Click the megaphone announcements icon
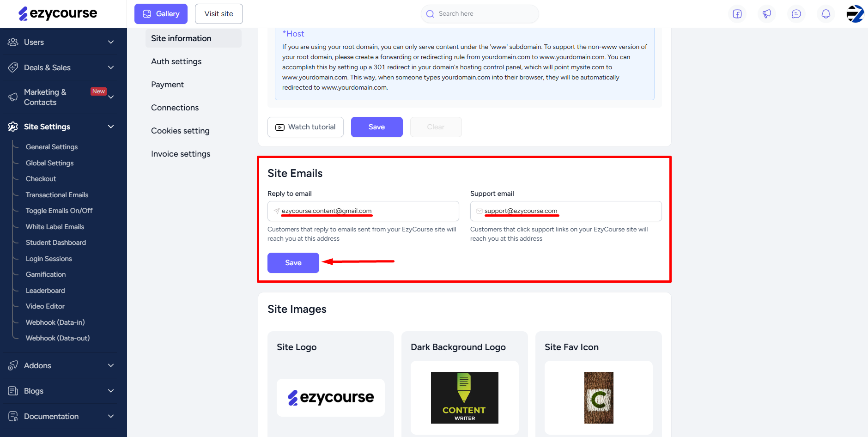Screen dimensions: 868x437 [x=767, y=14]
